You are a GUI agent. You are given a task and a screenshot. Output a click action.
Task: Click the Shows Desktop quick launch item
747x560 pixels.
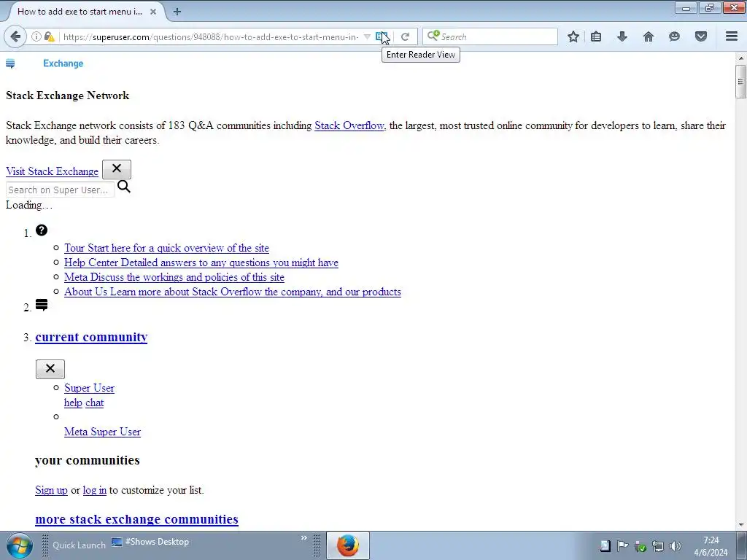click(x=150, y=542)
